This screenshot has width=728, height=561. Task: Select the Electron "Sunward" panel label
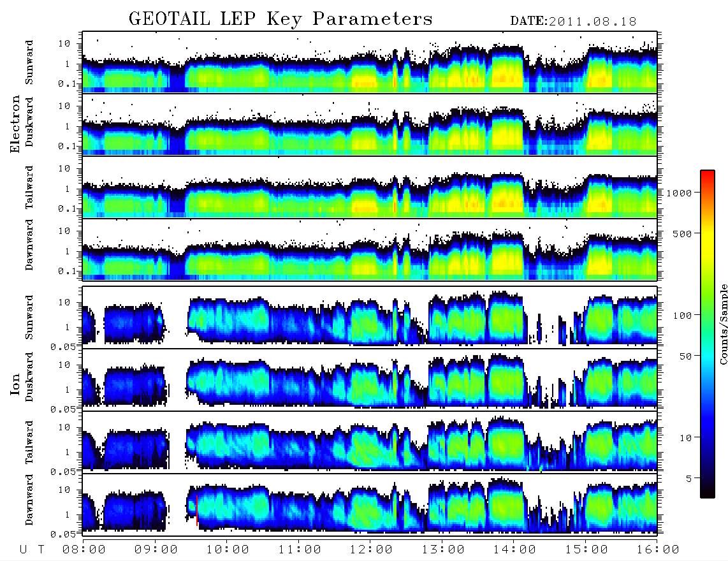(x=29, y=62)
